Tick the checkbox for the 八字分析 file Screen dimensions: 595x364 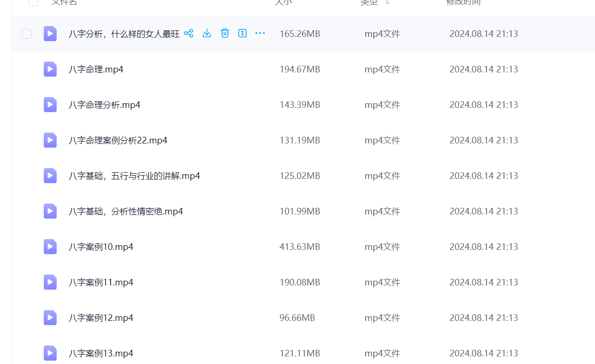(x=27, y=34)
